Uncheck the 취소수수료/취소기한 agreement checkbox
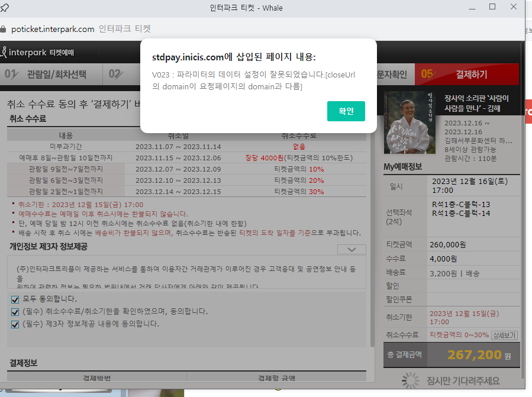 coord(15,312)
